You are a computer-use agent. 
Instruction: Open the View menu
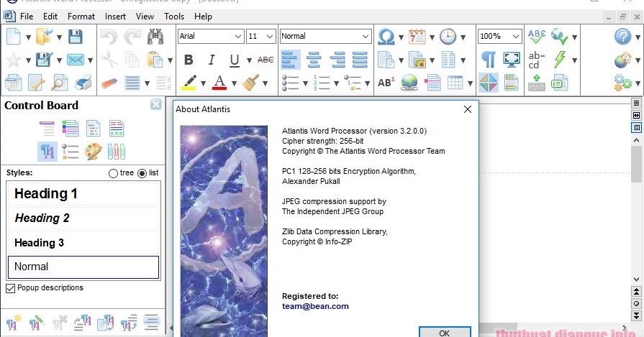tap(145, 17)
